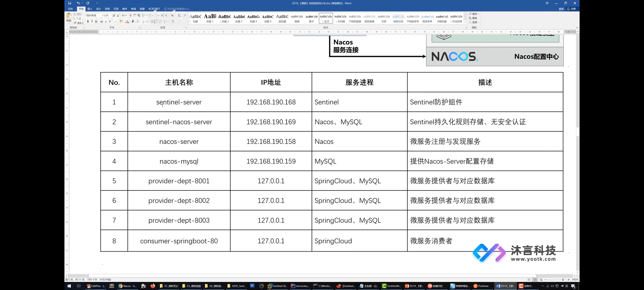Apply the red font color
644x290 pixels.
coord(127,21)
